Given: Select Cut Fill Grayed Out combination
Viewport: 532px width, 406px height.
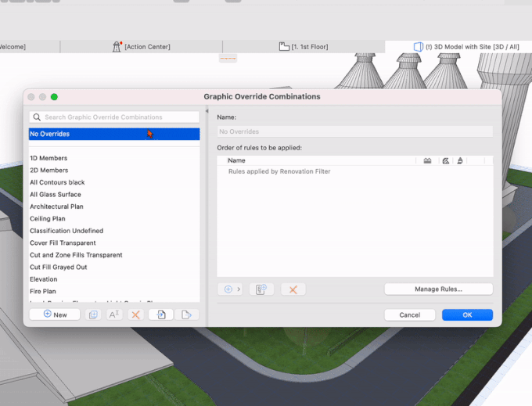Looking at the screenshot, I should (114, 268).
